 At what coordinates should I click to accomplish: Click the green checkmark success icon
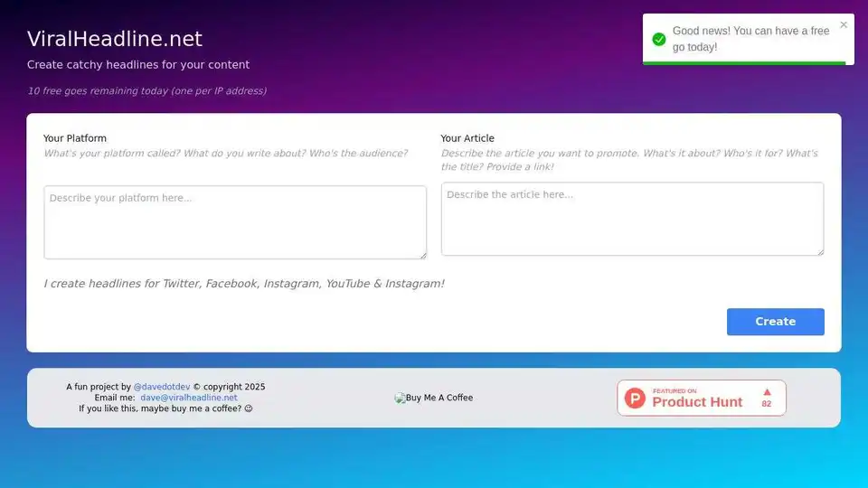click(x=659, y=39)
